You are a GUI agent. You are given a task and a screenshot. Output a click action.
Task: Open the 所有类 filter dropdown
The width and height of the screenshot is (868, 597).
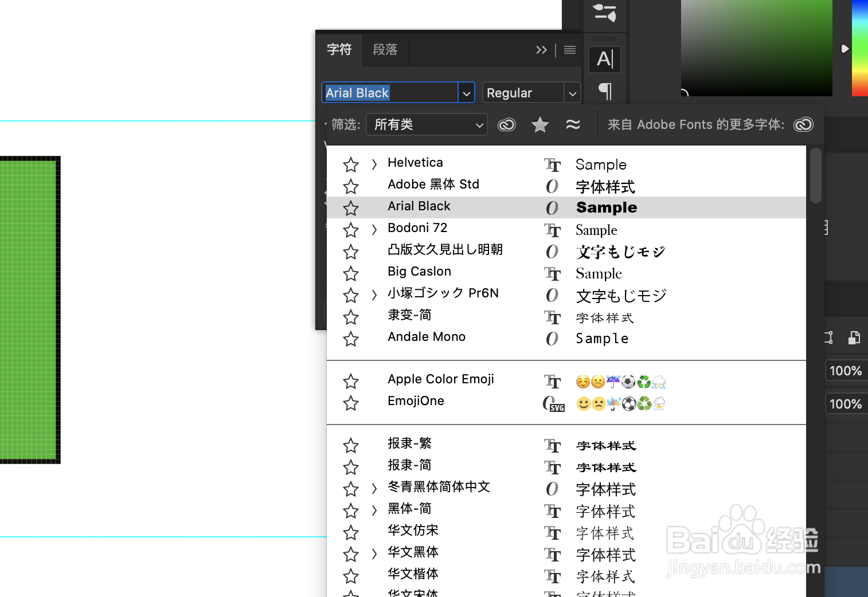(x=427, y=124)
